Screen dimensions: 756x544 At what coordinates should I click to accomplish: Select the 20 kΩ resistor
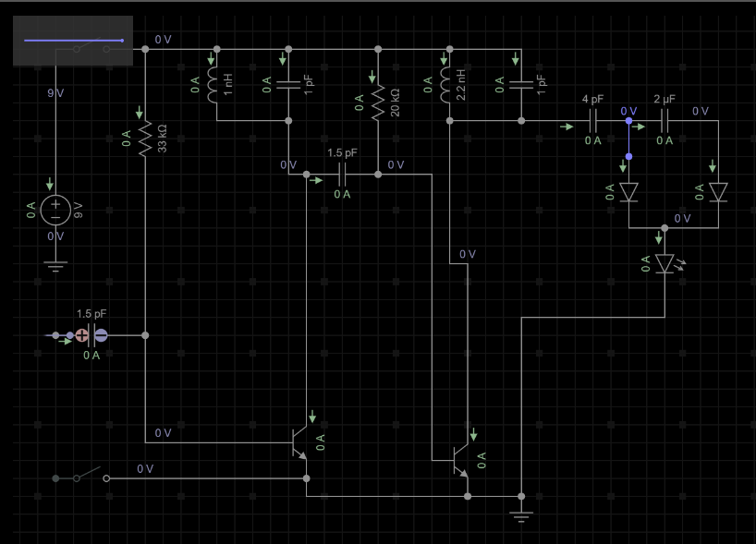click(x=378, y=103)
